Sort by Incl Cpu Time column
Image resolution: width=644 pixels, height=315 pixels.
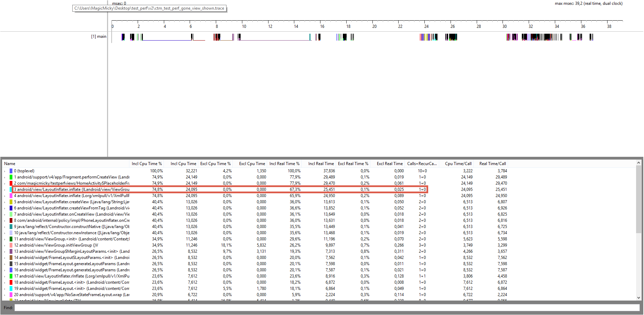click(181, 164)
